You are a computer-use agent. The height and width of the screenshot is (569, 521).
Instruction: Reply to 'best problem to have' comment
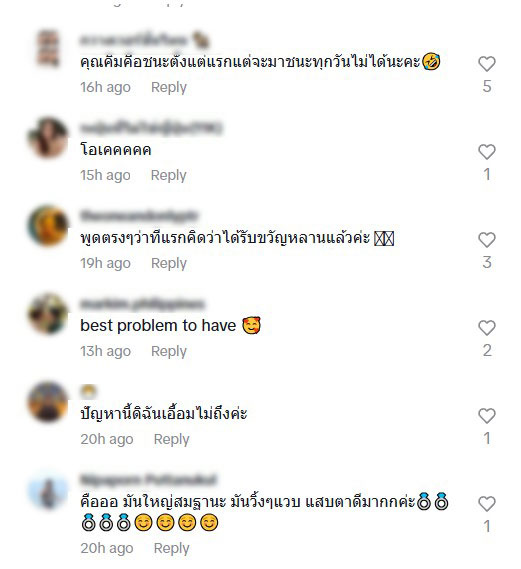click(169, 351)
